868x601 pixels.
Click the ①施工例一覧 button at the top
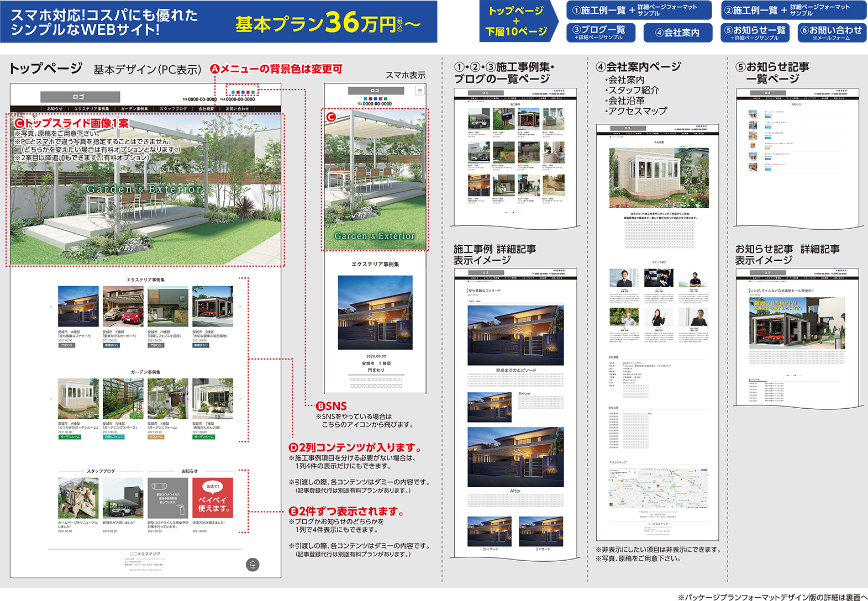click(x=639, y=10)
